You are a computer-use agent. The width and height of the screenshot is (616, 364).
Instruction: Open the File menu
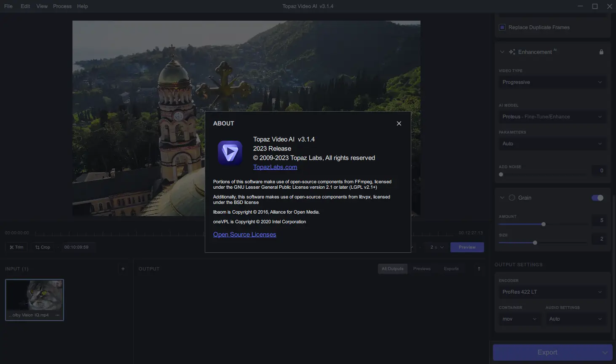pyautogui.click(x=8, y=6)
